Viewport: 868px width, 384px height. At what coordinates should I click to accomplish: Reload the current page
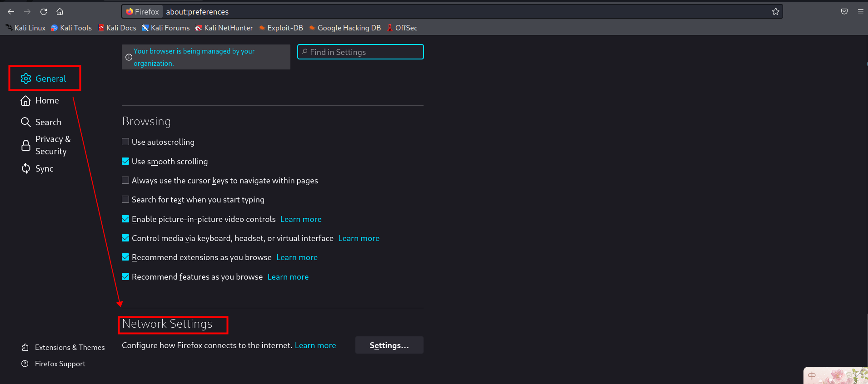click(44, 12)
